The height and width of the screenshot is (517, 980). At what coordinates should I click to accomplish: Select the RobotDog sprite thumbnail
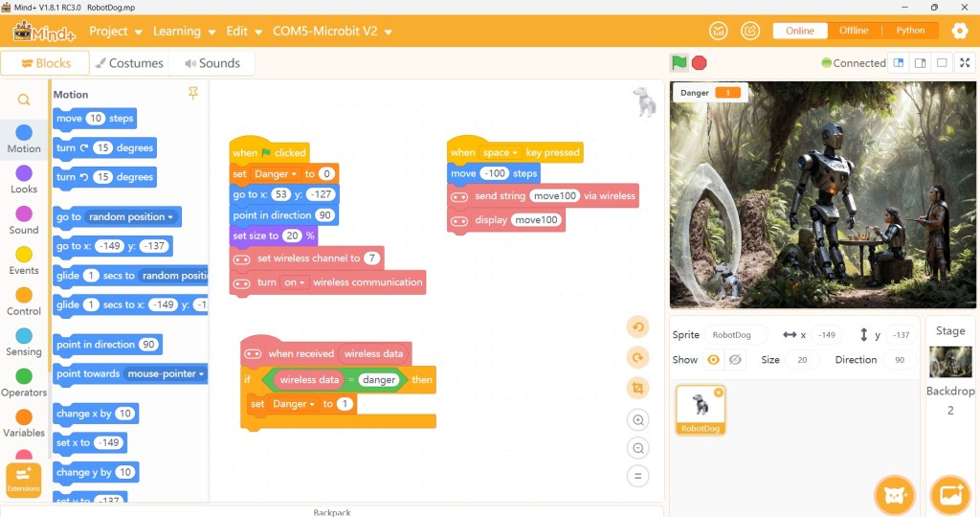tap(701, 409)
